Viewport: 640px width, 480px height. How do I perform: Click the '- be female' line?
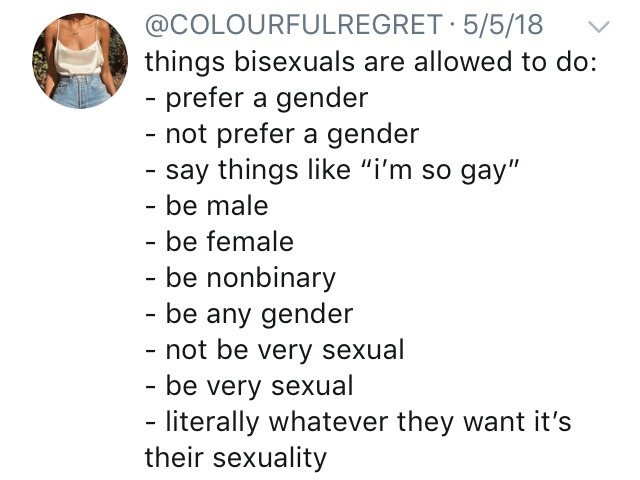pos(219,242)
